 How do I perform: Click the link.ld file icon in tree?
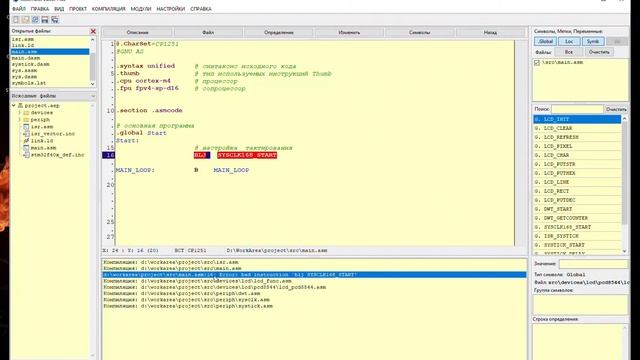[26, 141]
